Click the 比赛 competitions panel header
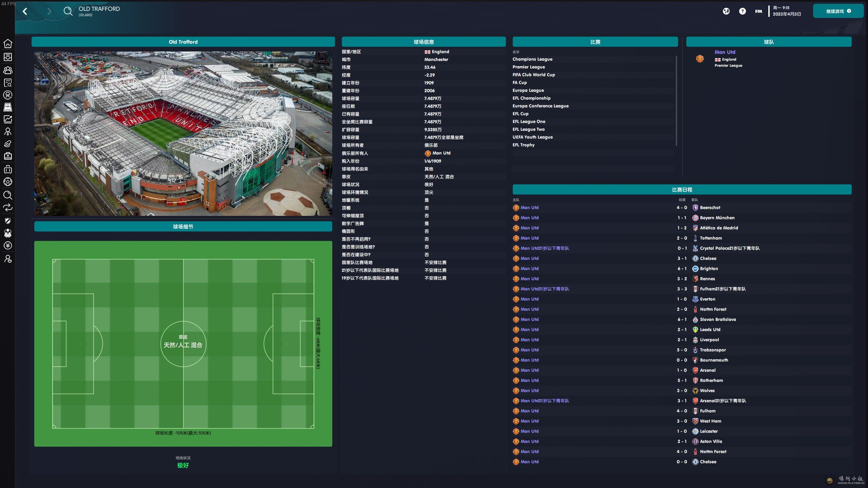 [x=595, y=42]
